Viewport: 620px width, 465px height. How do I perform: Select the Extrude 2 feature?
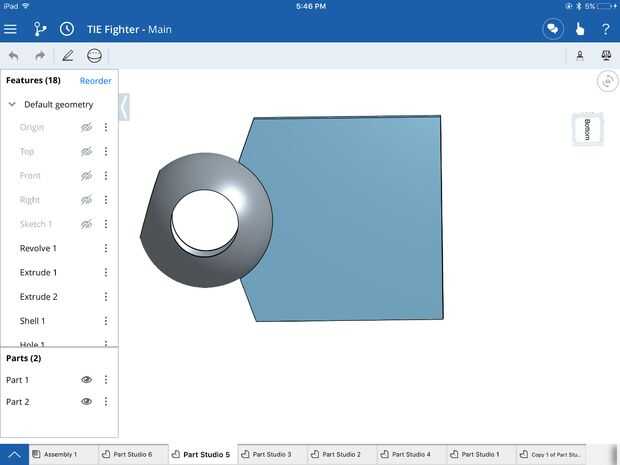tap(39, 297)
